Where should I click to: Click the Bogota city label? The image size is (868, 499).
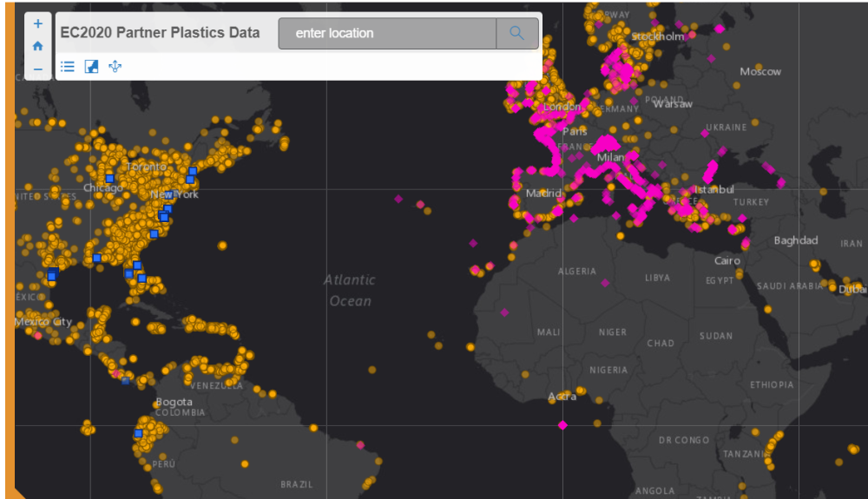pos(174,402)
